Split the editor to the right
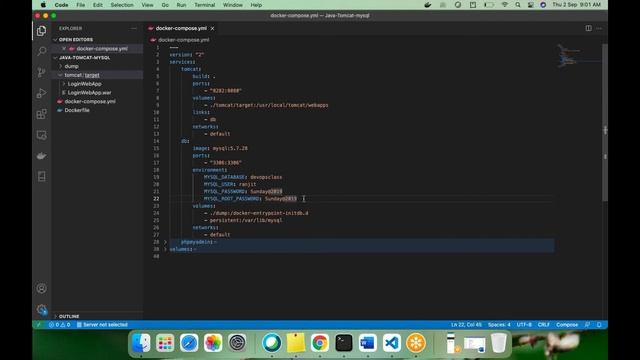The height and width of the screenshot is (360, 640). pos(588,28)
